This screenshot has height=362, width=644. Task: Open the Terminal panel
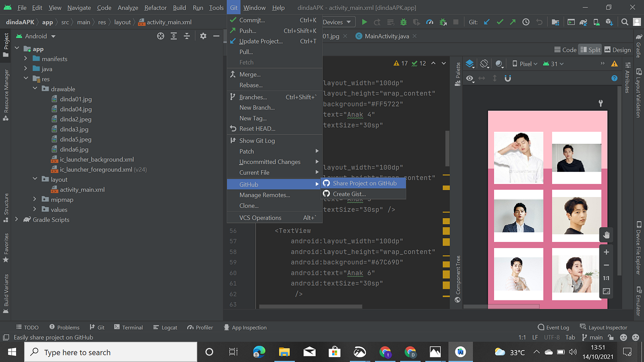(x=132, y=327)
